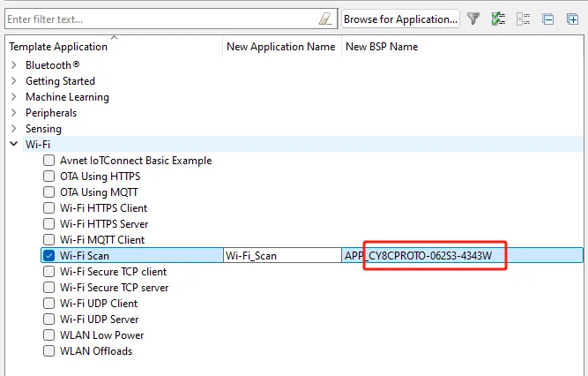The image size is (588, 376).
Task: Collapse all tree items icon
Action: (x=547, y=19)
